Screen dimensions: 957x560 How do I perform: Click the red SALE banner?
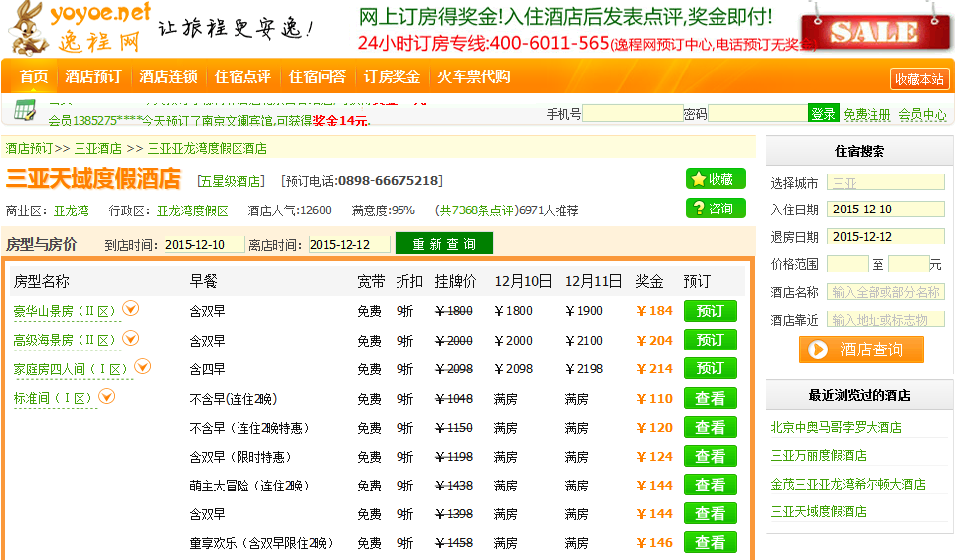click(874, 29)
